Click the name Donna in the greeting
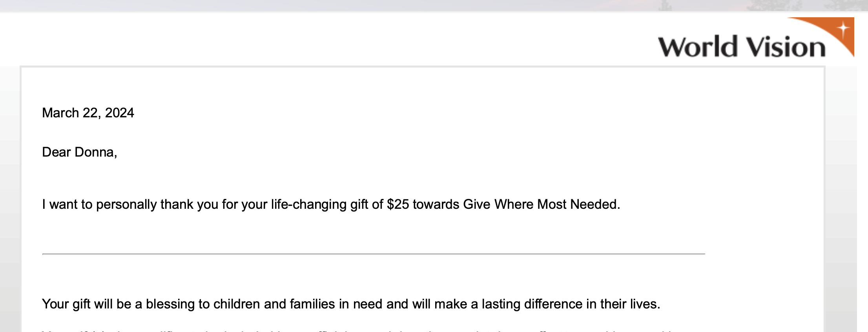The height and width of the screenshot is (332, 868). coord(94,152)
